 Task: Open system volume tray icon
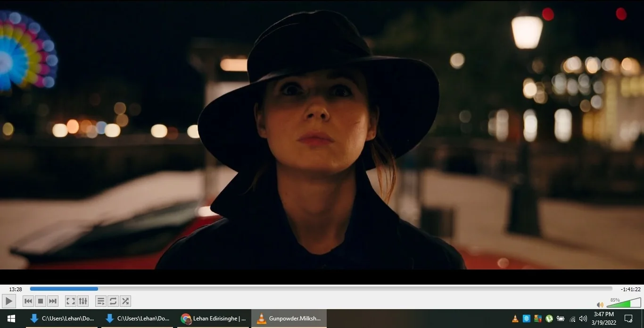[583, 319]
